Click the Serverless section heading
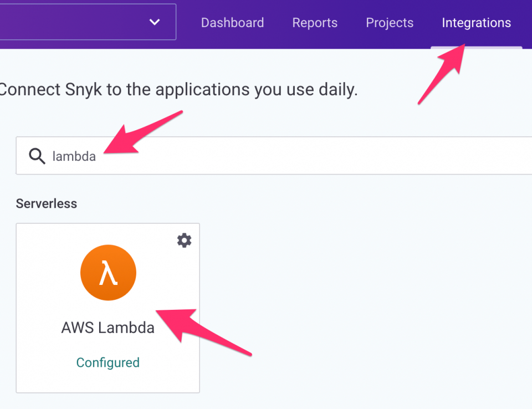The width and height of the screenshot is (532, 409). pyautogui.click(x=47, y=203)
